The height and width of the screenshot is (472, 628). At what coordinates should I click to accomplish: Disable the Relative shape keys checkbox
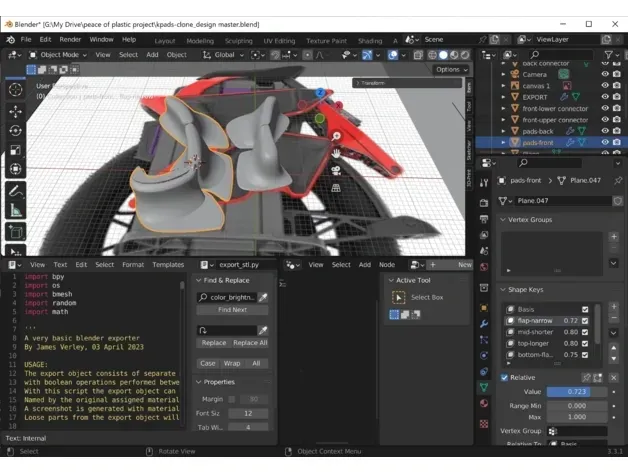(x=504, y=377)
